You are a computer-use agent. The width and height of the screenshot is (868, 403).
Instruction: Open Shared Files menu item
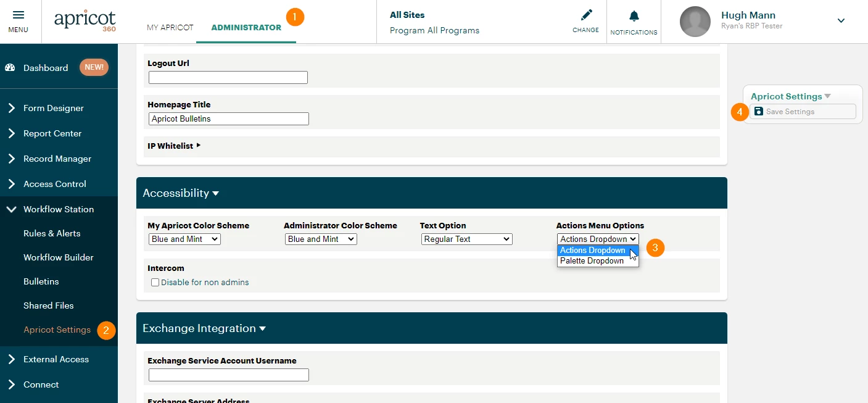tap(48, 305)
